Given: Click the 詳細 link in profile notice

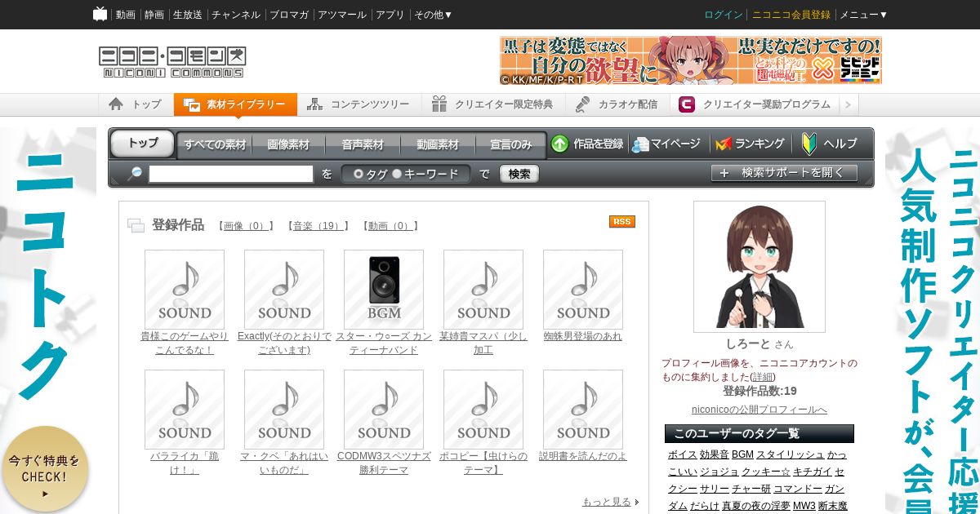Looking at the screenshot, I should click(763, 377).
